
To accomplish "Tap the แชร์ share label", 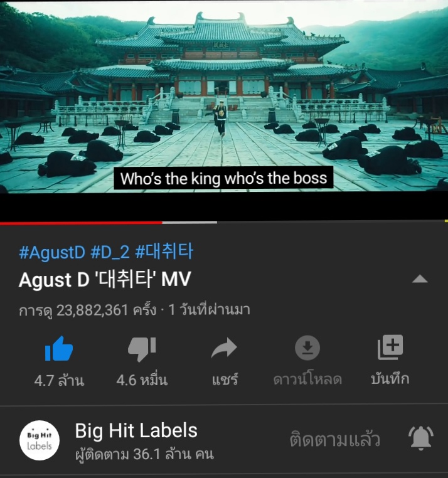I will click(x=225, y=380).
